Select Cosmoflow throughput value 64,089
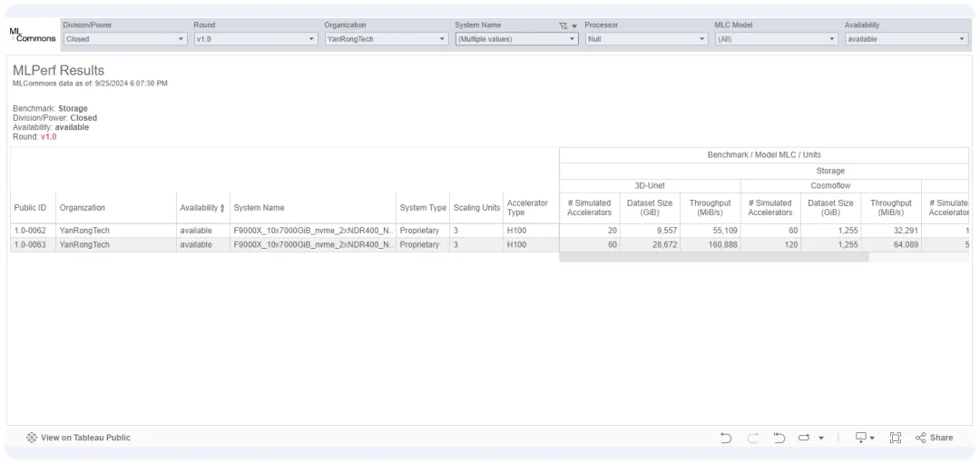The height and width of the screenshot is (464, 980). (906, 244)
